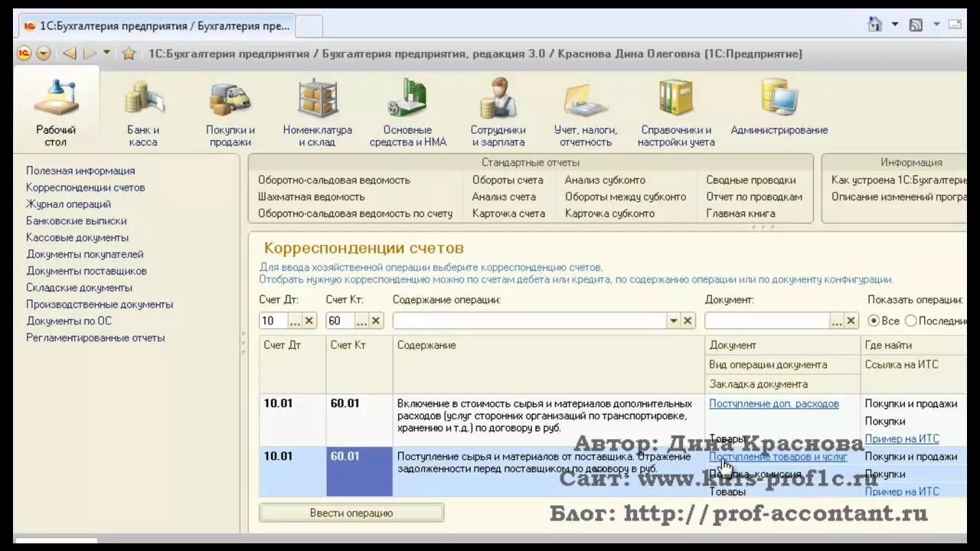The height and width of the screenshot is (551, 980).
Task: Open Оборотно-сальдовая ведомость по счету report
Action: pyautogui.click(x=355, y=214)
